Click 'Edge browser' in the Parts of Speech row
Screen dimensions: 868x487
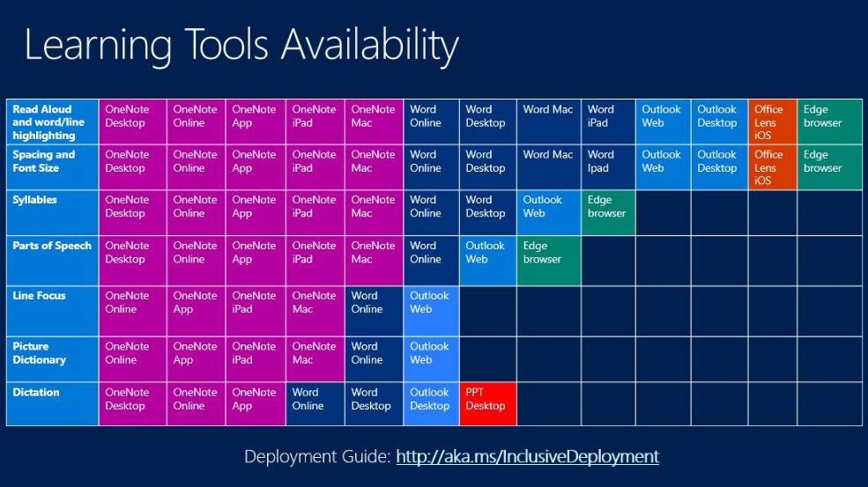549,261
